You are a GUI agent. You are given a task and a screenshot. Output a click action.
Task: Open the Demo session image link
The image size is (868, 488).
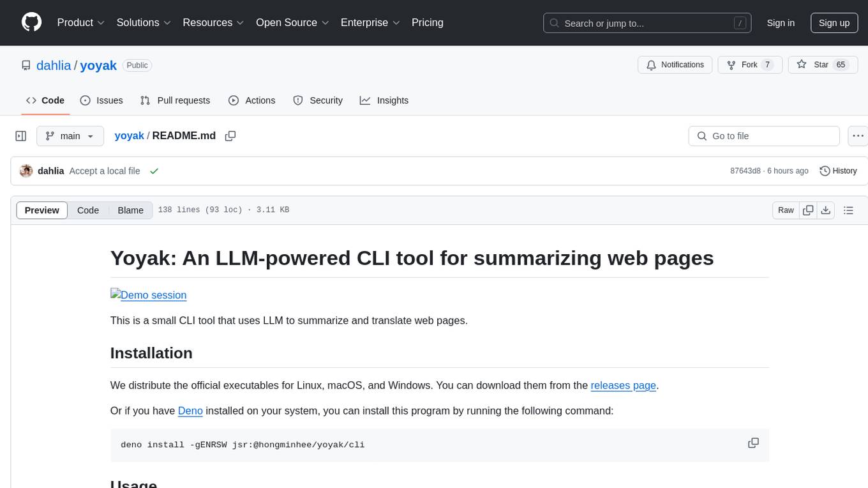point(149,295)
